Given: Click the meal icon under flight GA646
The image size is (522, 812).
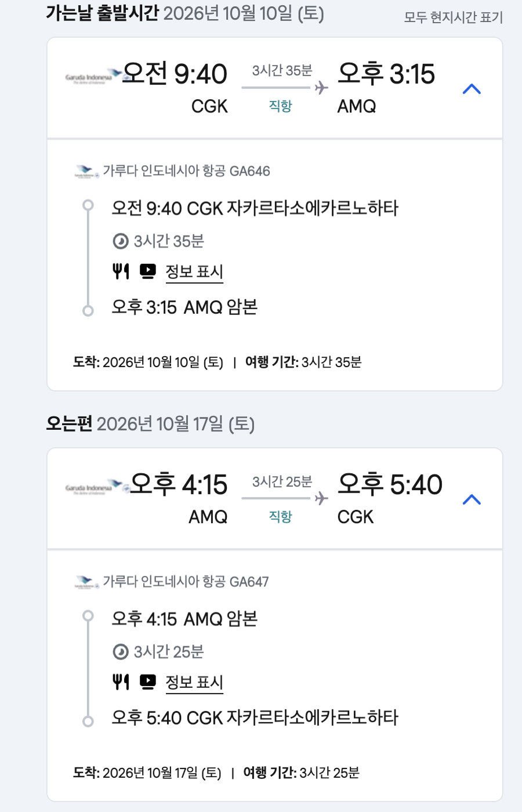Looking at the screenshot, I should (121, 271).
